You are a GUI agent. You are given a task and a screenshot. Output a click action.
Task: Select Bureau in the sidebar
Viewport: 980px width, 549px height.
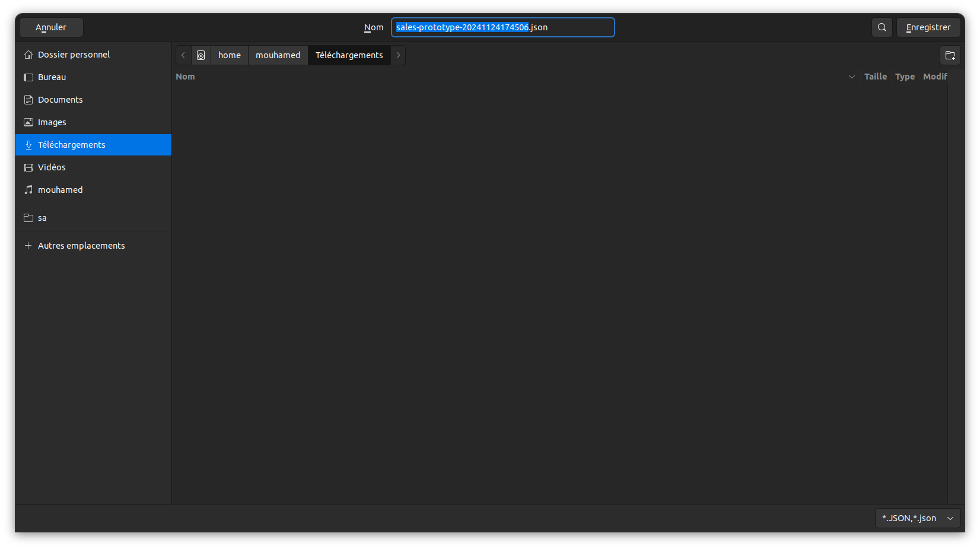(x=52, y=77)
